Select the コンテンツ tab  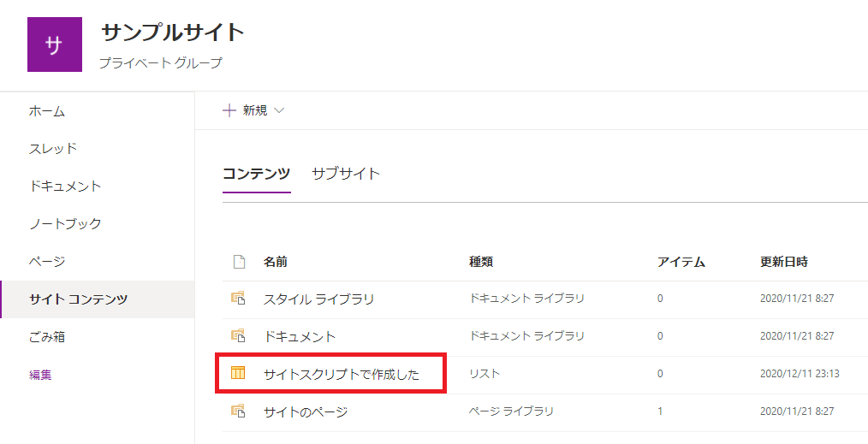256,174
